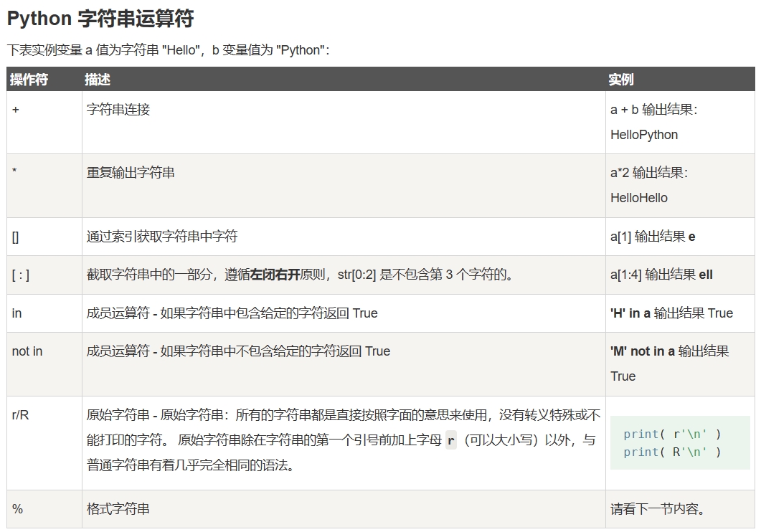The image size is (761, 532).
Task: Click the "Python 字符串运算符" page heading
Action: point(100,19)
